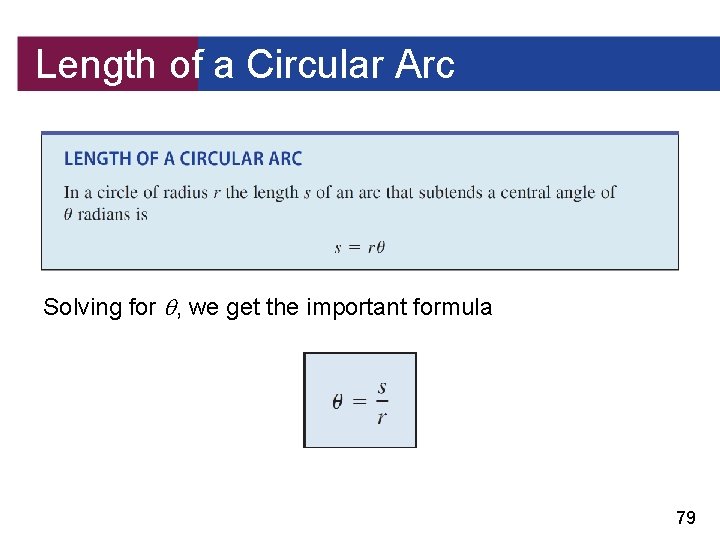Select the numerator s in the fraction
The width and height of the screenshot is (720, 540).
click(382, 388)
